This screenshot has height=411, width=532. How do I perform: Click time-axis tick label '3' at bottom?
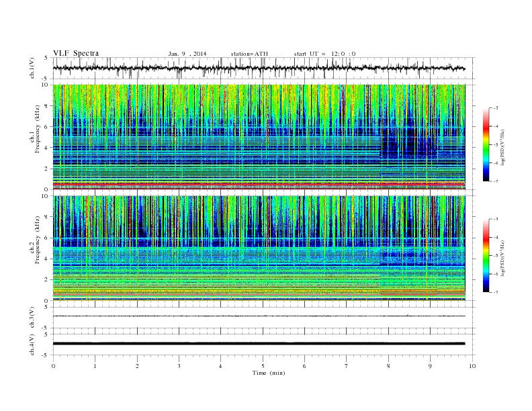pos(179,366)
